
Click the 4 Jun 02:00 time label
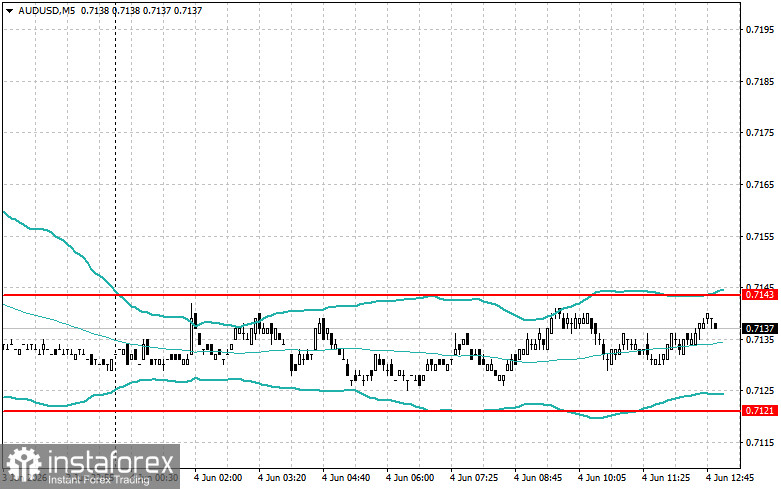pos(218,478)
